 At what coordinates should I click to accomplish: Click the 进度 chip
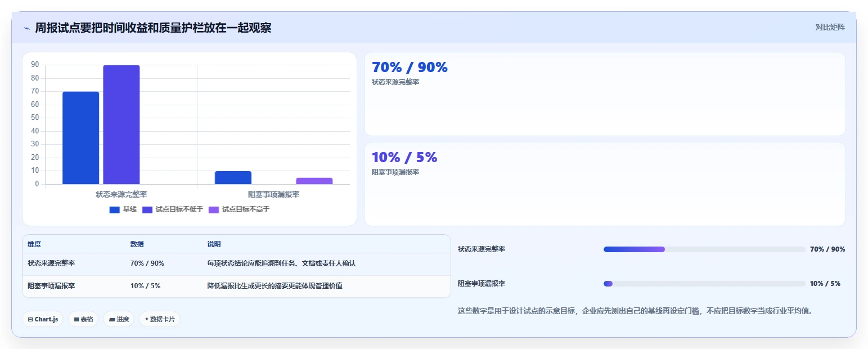[119, 319]
